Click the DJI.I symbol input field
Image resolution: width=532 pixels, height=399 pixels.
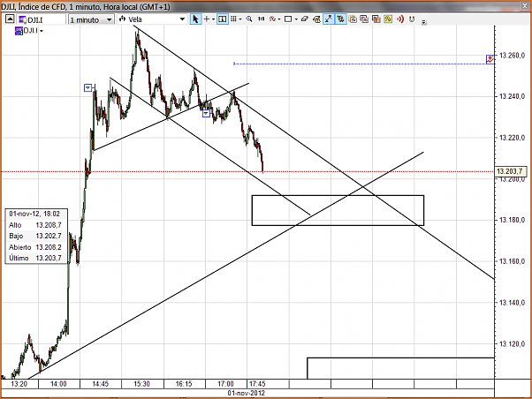tap(42, 19)
